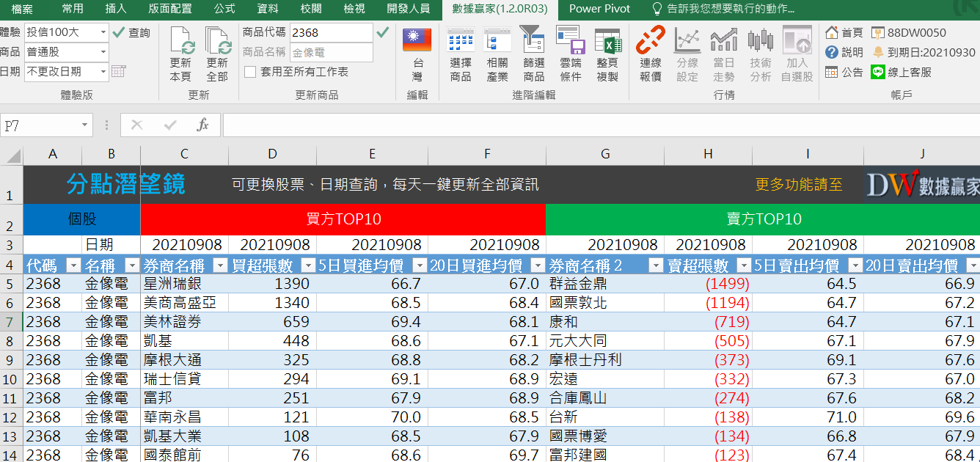The width and height of the screenshot is (980, 462).
Task: Expand the 日期 不更改日期 dropdown
Action: coord(103,72)
